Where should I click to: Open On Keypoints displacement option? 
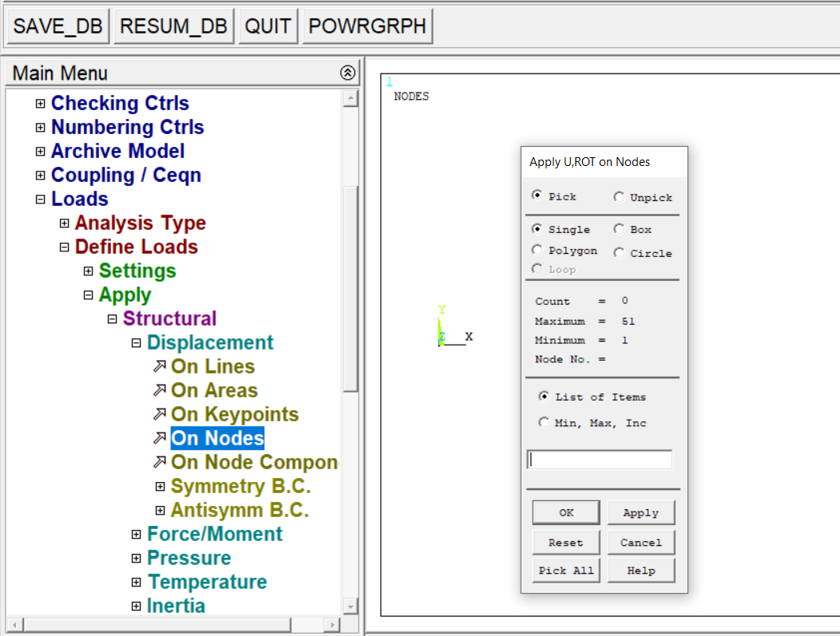[x=235, y=414]
